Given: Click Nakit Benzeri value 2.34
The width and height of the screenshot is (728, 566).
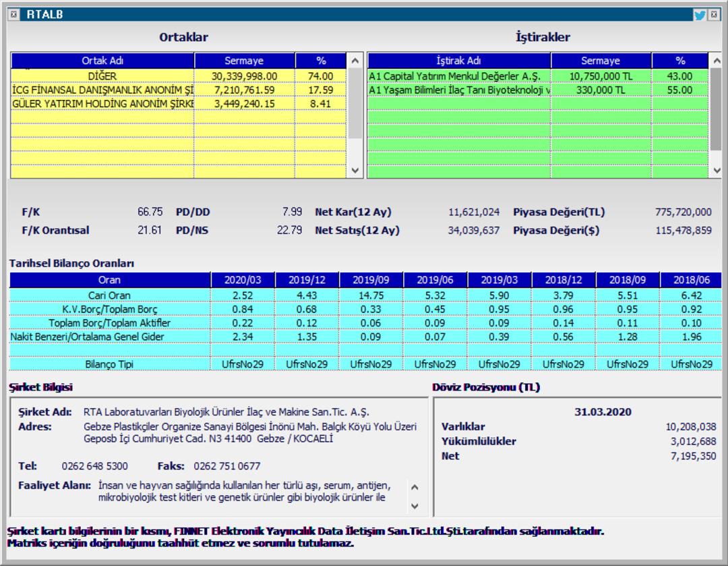Looking at the screenshot, I should 243,337.
